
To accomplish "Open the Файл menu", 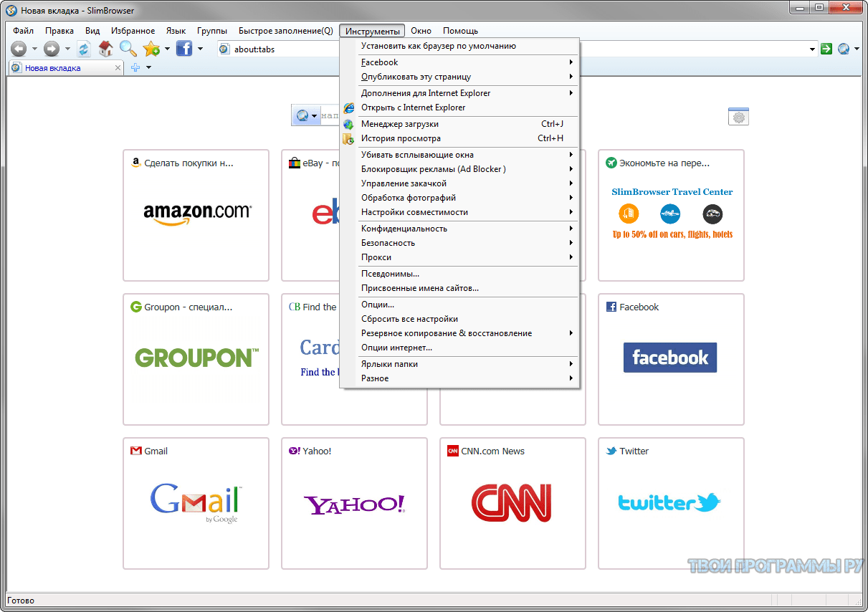I will click(x=23, y=31).
